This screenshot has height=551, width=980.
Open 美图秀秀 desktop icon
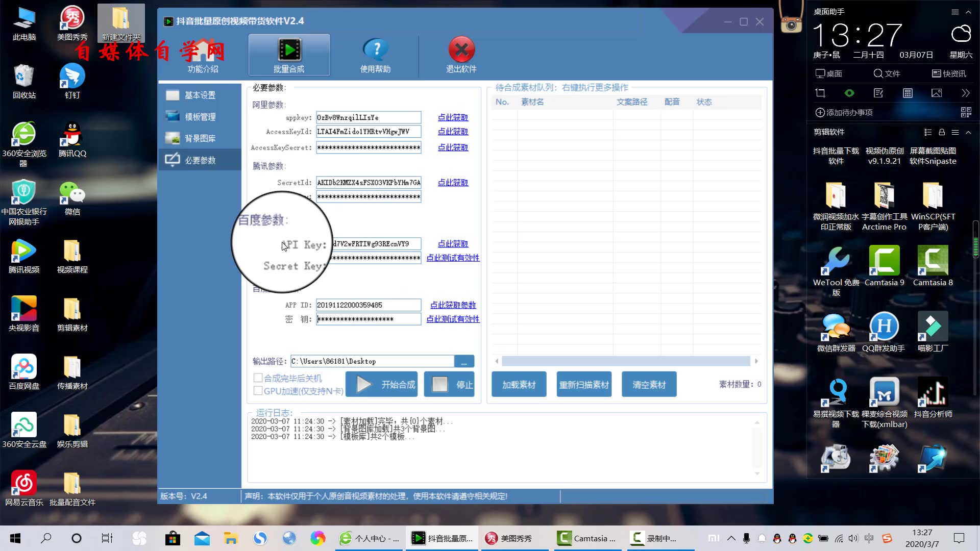[72, 24]
